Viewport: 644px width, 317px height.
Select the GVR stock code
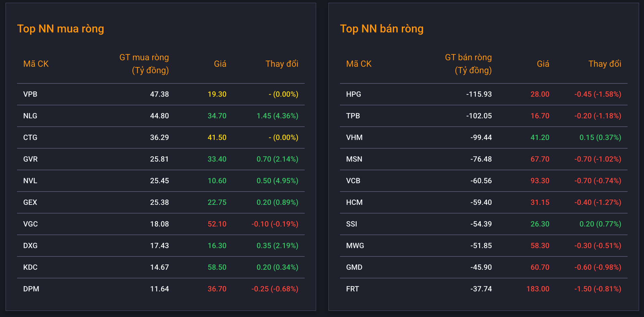point(31,159)
